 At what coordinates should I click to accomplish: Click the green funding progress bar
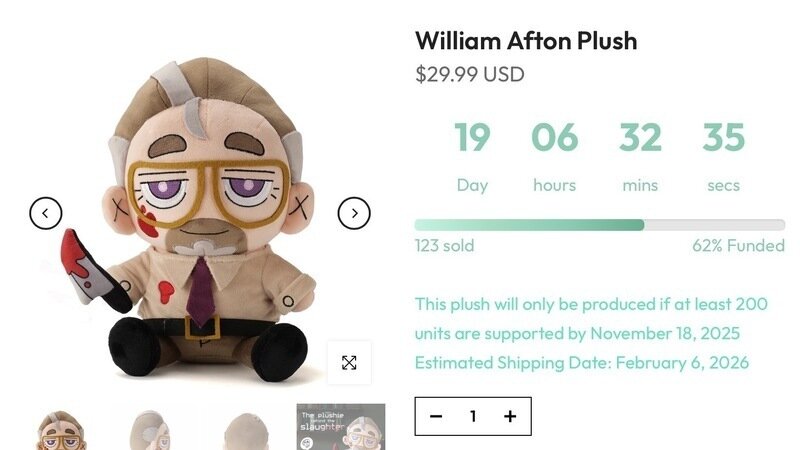[x=530, y=225]
